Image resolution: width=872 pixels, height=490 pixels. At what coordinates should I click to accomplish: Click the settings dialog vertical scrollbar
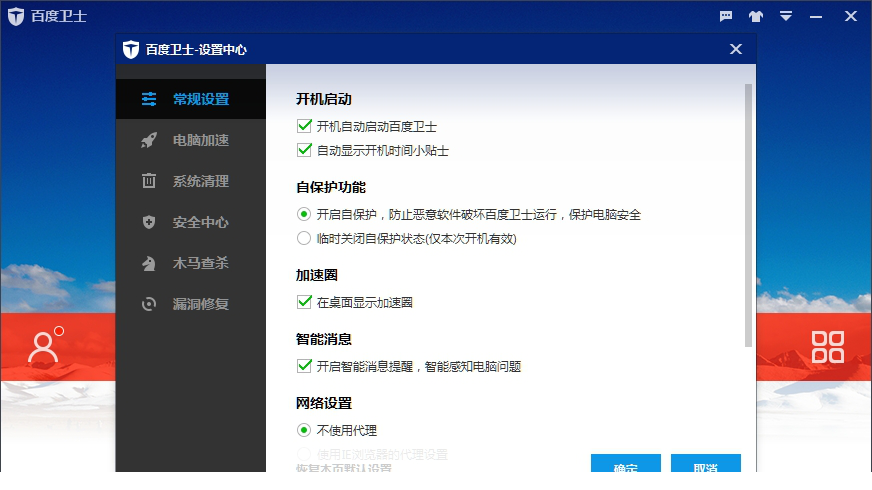coord(748,216)
